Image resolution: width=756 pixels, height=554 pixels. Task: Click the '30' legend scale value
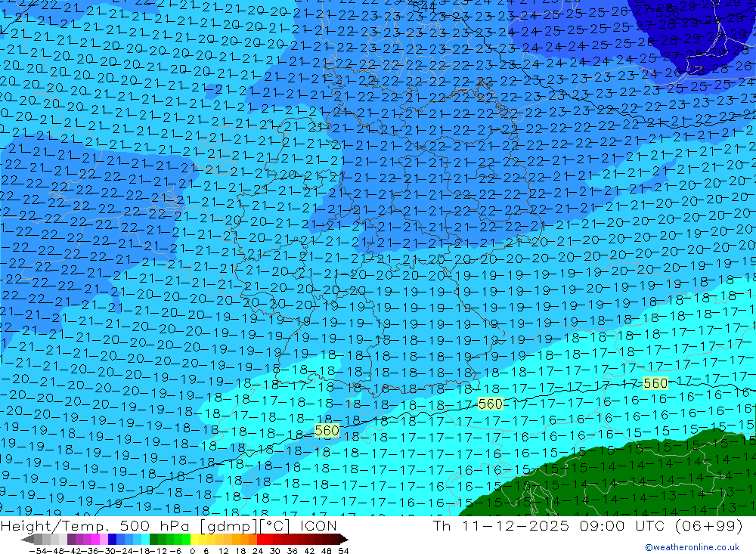pos(275,551)
